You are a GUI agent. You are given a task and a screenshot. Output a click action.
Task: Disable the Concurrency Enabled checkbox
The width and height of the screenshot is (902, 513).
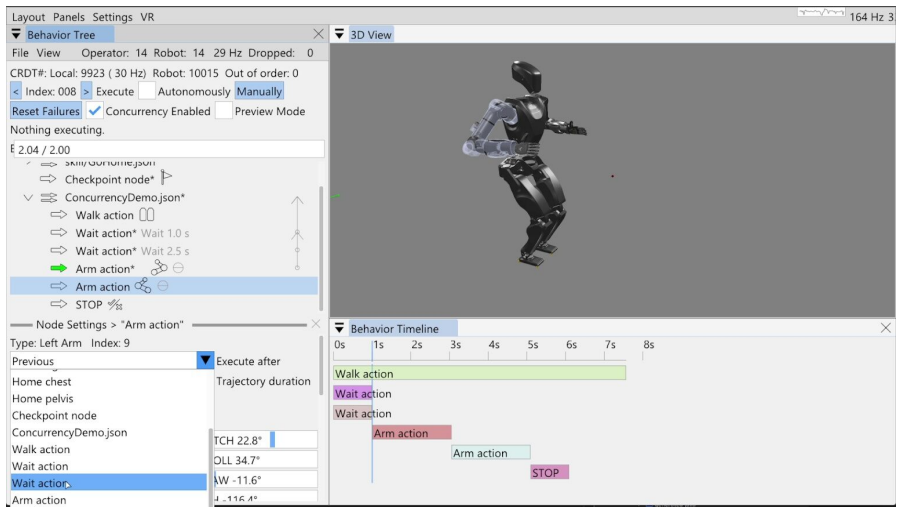(x=95, y=111)
